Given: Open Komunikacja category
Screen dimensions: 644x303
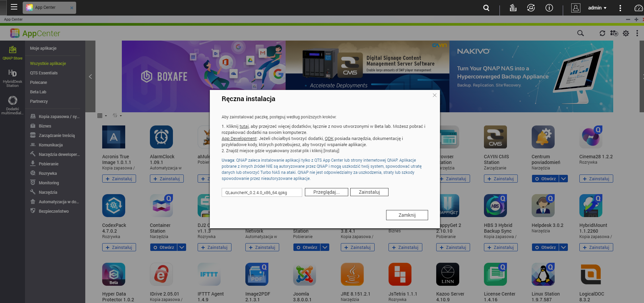Looking at the screenshot, I should click(46, 145).
